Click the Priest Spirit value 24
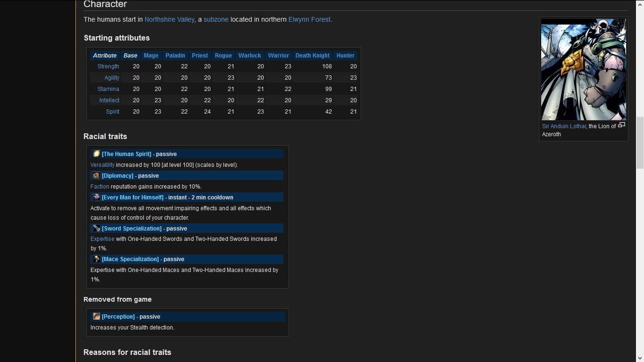The image size is (644, 362). coord(207,112)
